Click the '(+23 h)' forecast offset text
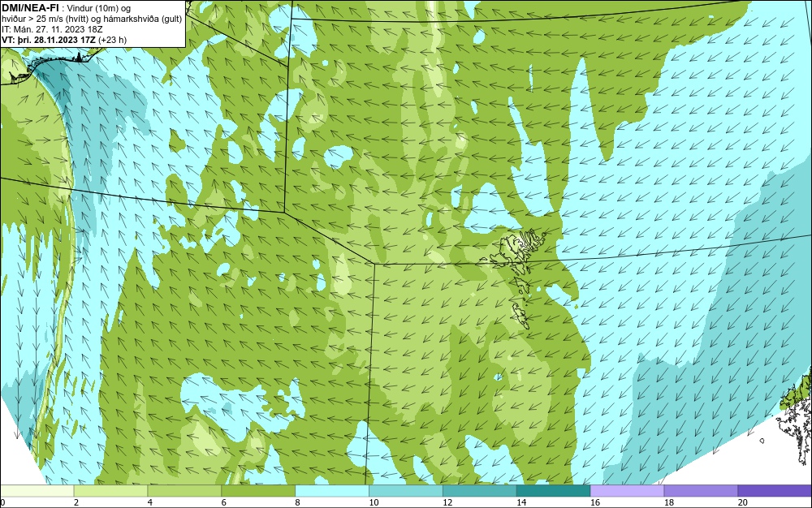Viewport: 812px width, 508px height. [x=112, y=39]
